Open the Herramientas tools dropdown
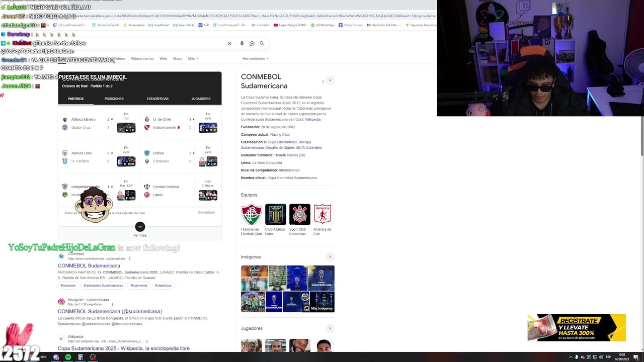Viewport: 644px width, 362px height. tap(255, 58)
